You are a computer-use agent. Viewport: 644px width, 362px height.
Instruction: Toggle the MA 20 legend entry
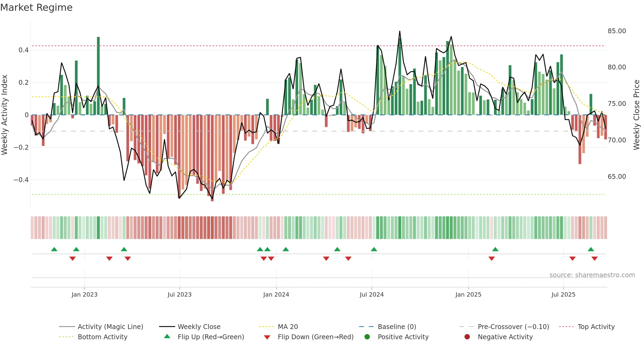pos(278,327)
